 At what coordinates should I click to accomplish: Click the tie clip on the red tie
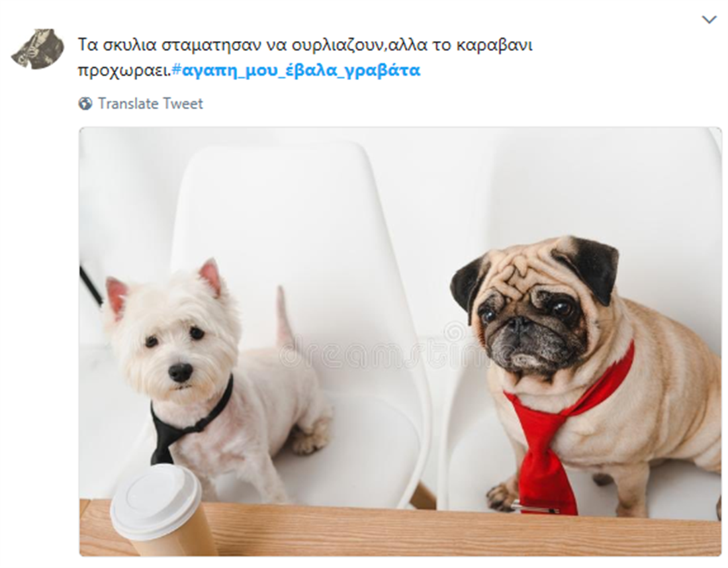(535, 508)
